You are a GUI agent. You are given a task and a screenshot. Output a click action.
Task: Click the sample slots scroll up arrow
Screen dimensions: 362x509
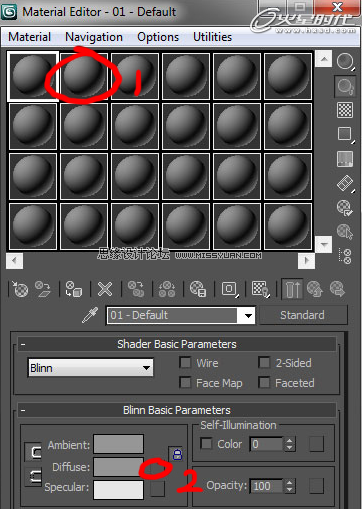point(323,59)
